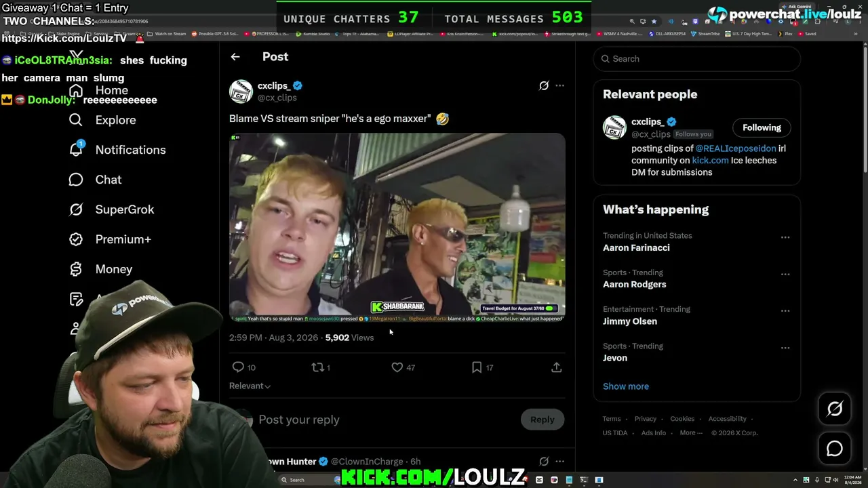Click Grok icon on Clown Hunter reply
This screenshot has height=488, width=868.
pos(544,462)
